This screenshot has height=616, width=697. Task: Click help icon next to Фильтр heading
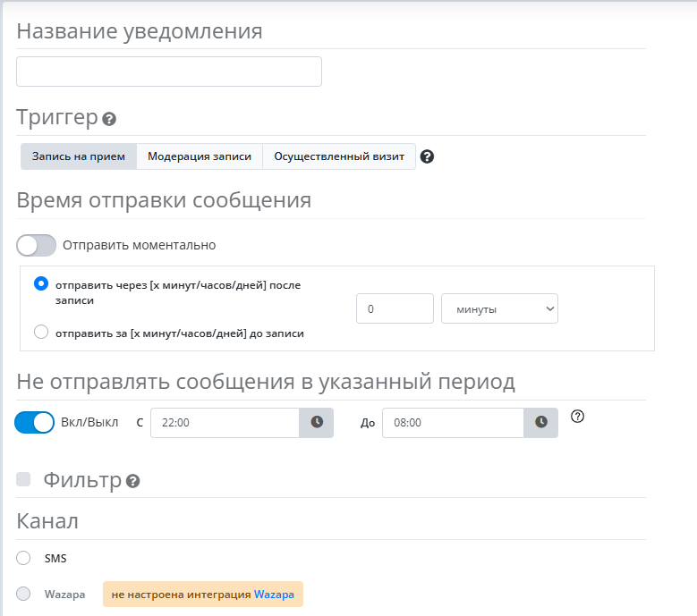point(132,482)
